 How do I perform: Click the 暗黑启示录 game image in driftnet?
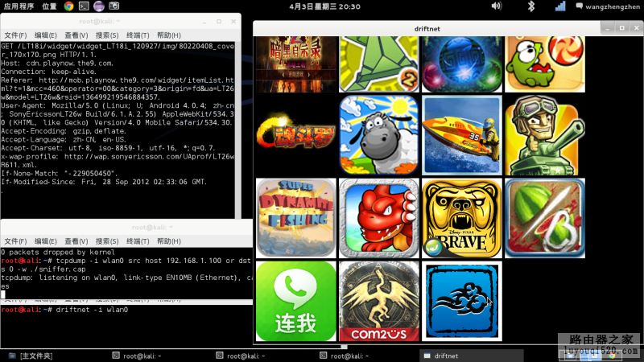click(x=295, y=64)
